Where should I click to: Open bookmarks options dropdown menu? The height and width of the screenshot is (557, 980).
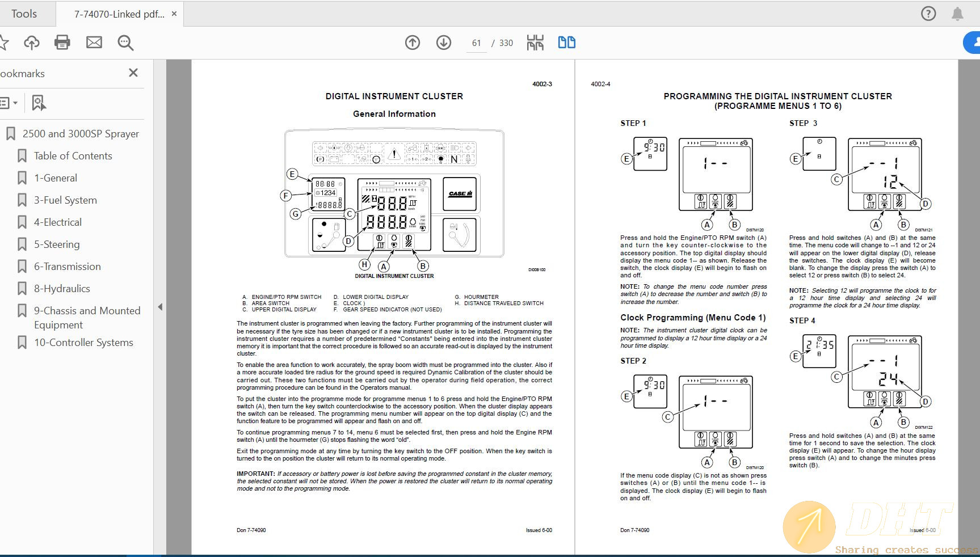click(x=9, y=103)
